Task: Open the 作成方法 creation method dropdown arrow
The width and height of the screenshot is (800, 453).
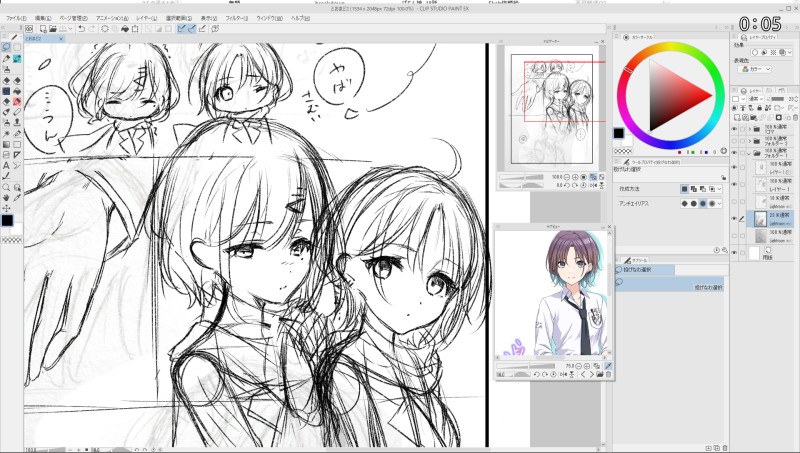Action: (720, 189)
